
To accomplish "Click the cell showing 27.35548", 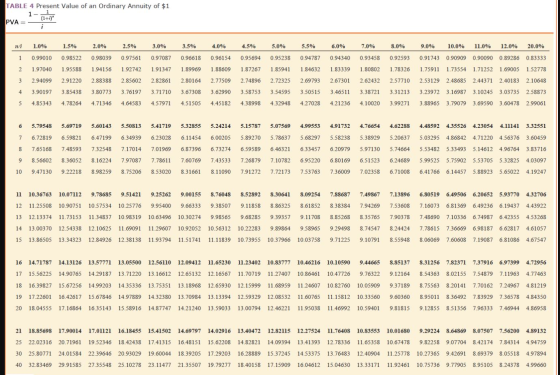I will [100, 365].
